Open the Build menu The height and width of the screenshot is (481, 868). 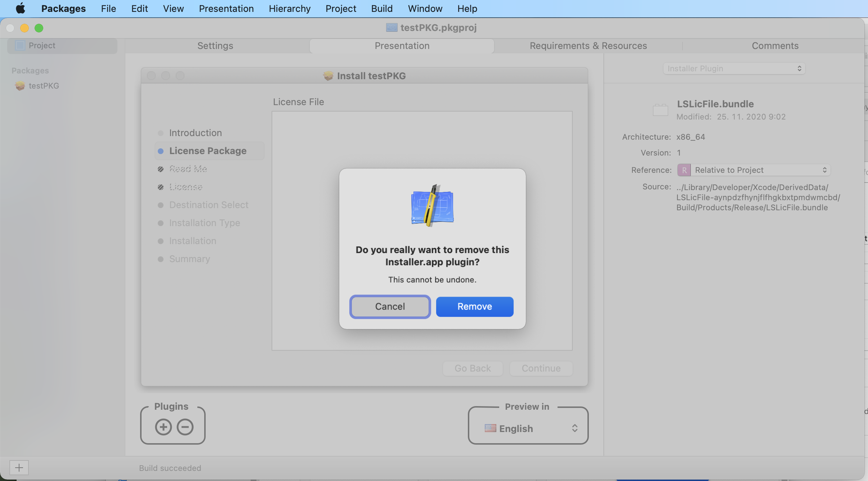point(382,8)
